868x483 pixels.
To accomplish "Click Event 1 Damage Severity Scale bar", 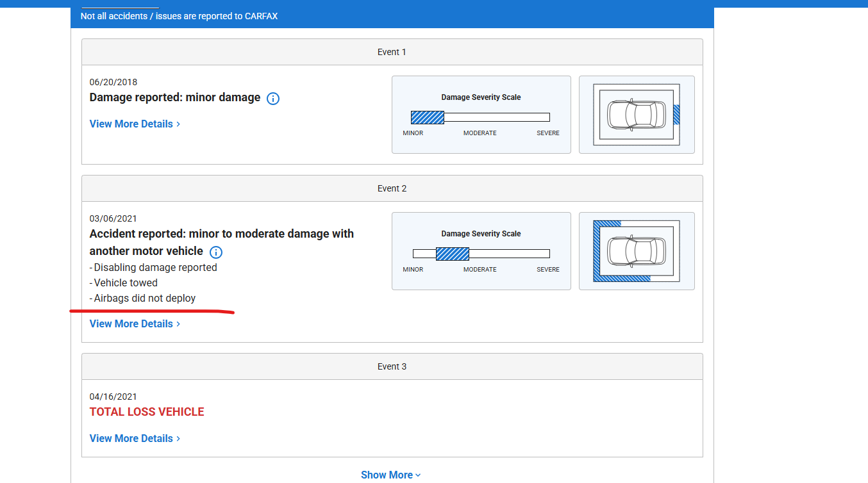I will click(480, 117).
